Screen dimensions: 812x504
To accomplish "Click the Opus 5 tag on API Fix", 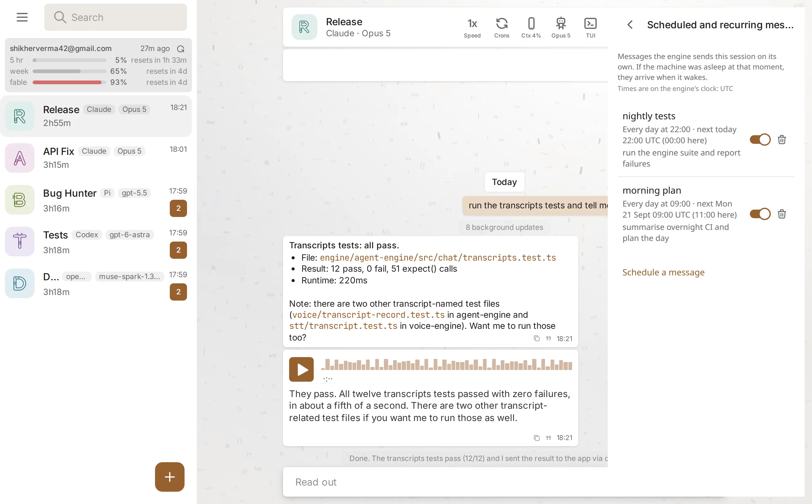I will pyautogui.click(x=129, y=151).
